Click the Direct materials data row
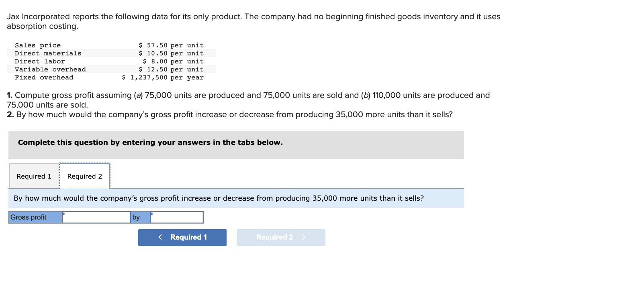 (x=111, y=53)
